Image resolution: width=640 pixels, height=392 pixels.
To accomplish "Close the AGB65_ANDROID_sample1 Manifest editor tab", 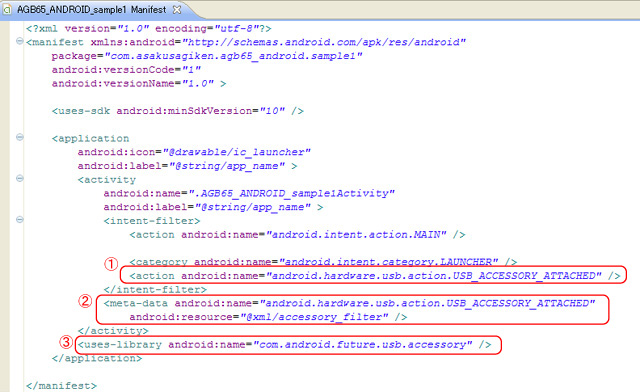I will pos(177,9).
